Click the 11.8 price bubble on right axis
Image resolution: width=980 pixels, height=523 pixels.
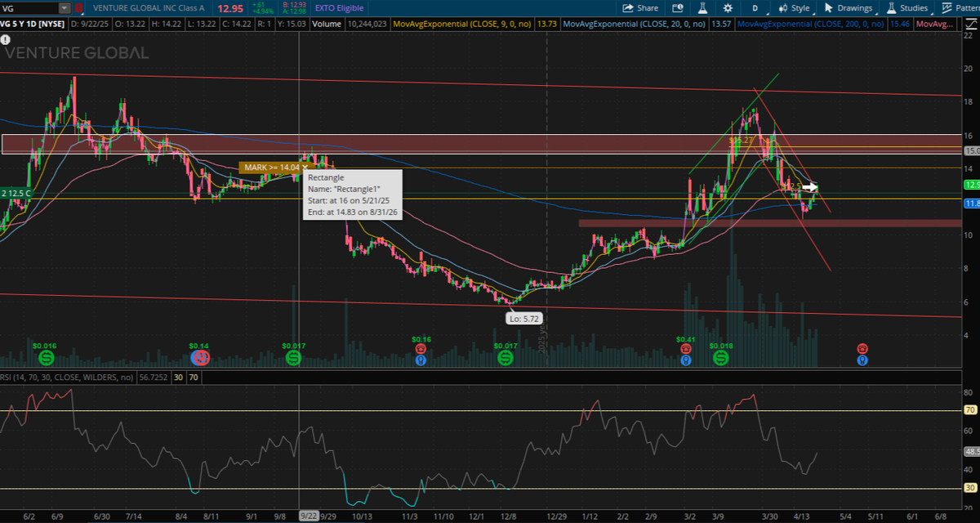click(971, 203)
